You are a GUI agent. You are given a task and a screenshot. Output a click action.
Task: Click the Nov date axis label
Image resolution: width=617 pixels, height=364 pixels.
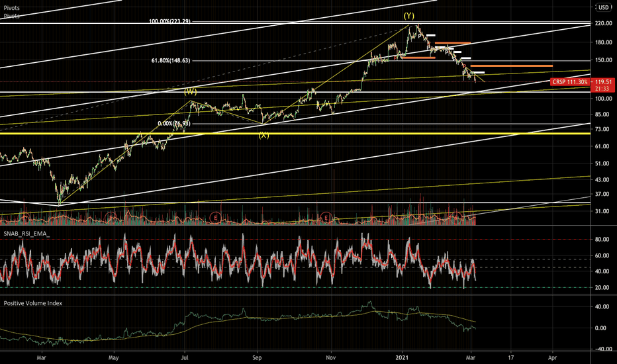point(331,357)
